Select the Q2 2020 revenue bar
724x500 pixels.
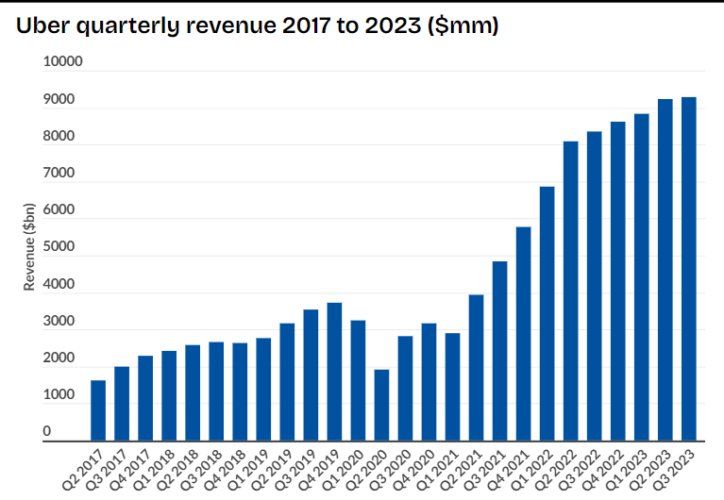381,405
